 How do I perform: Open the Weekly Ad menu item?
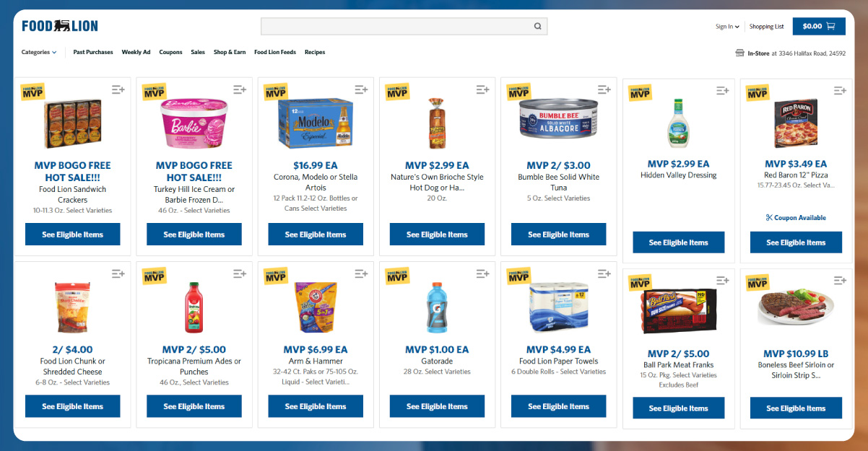pos(136,52)
